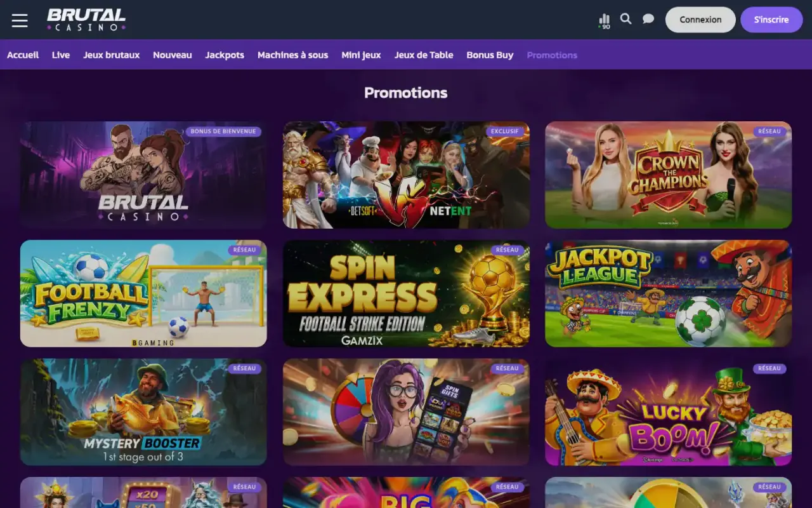The width and height of the screenshot is (812, 508).
Task: Open the Crown the Champions promotion
Action: click(669, 175)
